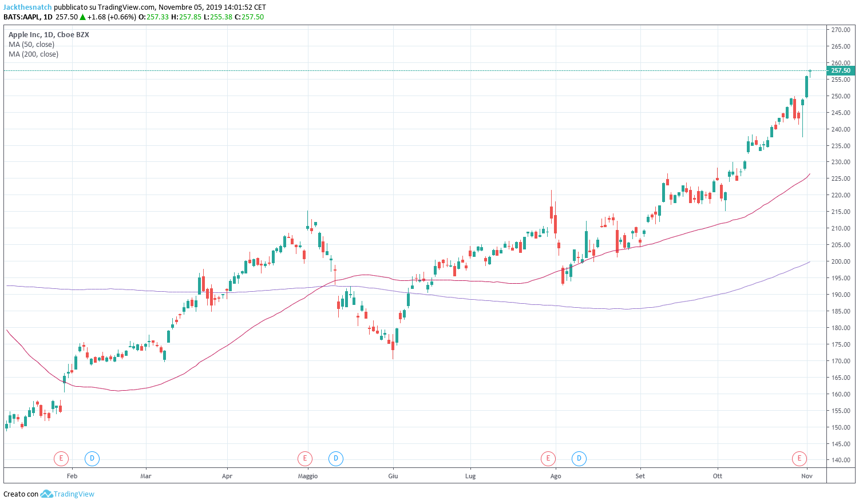
Task: Click the 'Nov' label on time axis
Action: point(807,476)
